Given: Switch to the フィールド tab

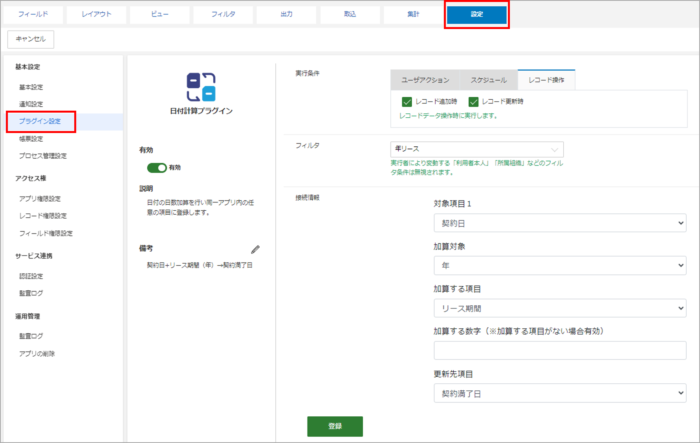Looking at the screenshot, I should [x=33, y=14].
